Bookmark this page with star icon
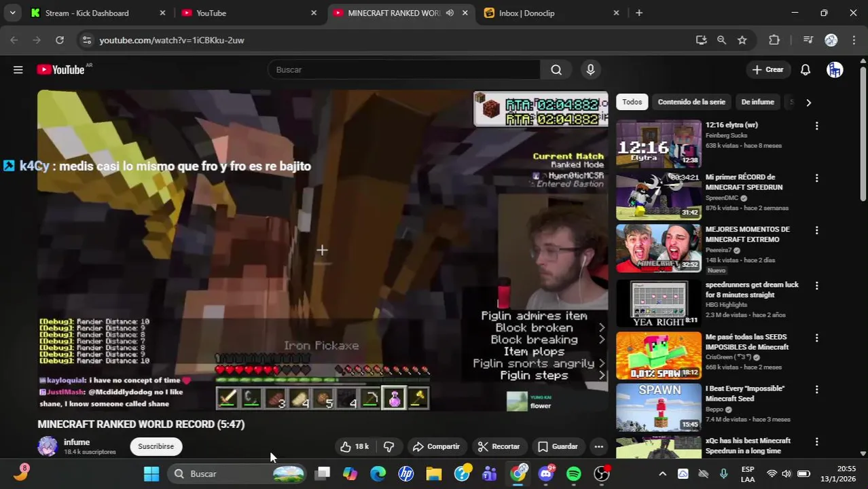The width and height of the screenshot is (868, 489). (x=742, y=40)
